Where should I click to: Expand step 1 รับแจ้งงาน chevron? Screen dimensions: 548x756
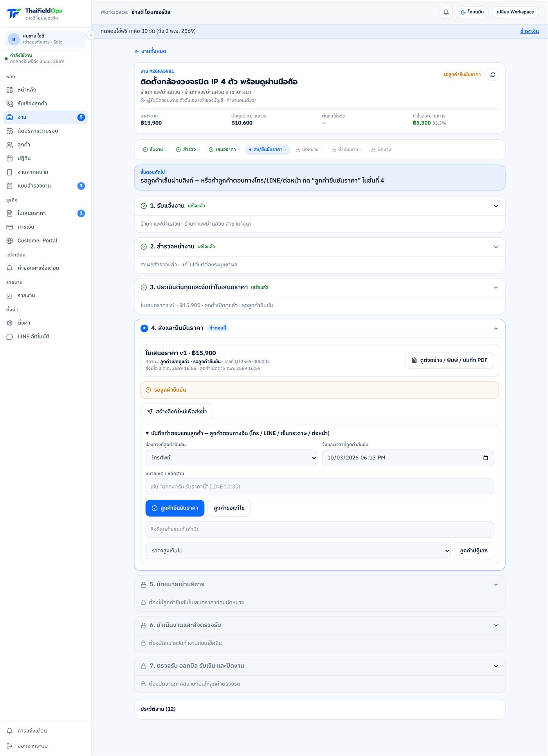pyautogui.click(x=496, y=206)
